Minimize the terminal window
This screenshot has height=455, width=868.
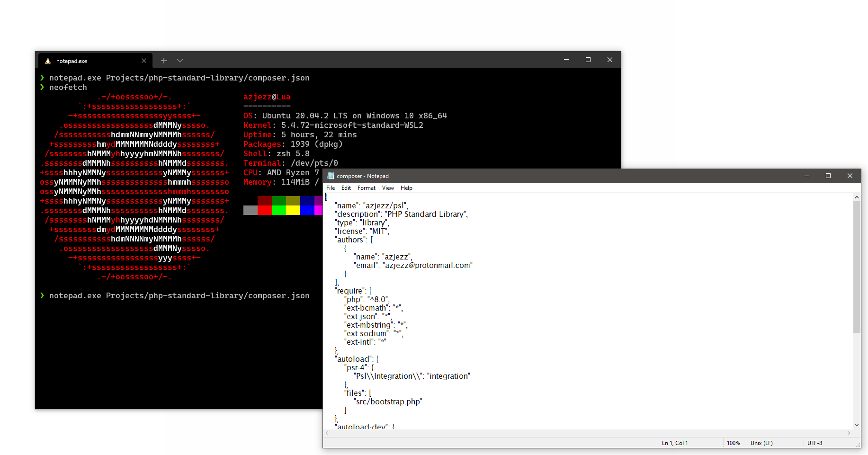pyautogui.click(x=566, y=60)
